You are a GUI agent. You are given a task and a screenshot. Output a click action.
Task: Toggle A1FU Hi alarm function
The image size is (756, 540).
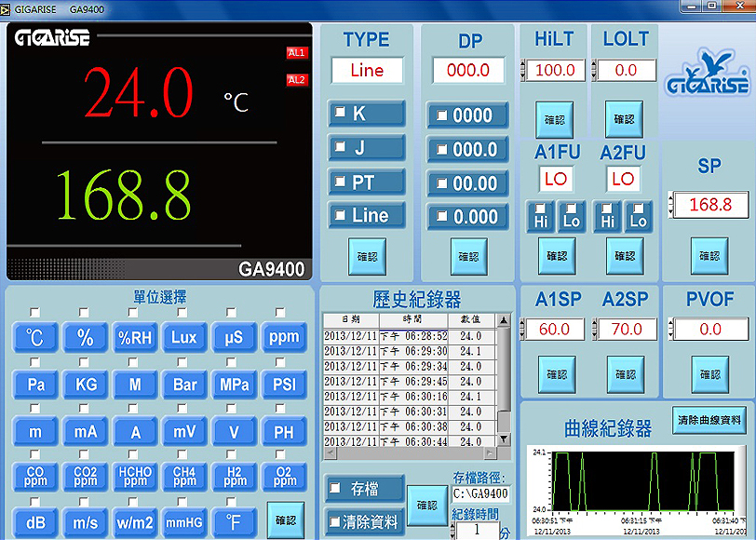tap(540, 209)
